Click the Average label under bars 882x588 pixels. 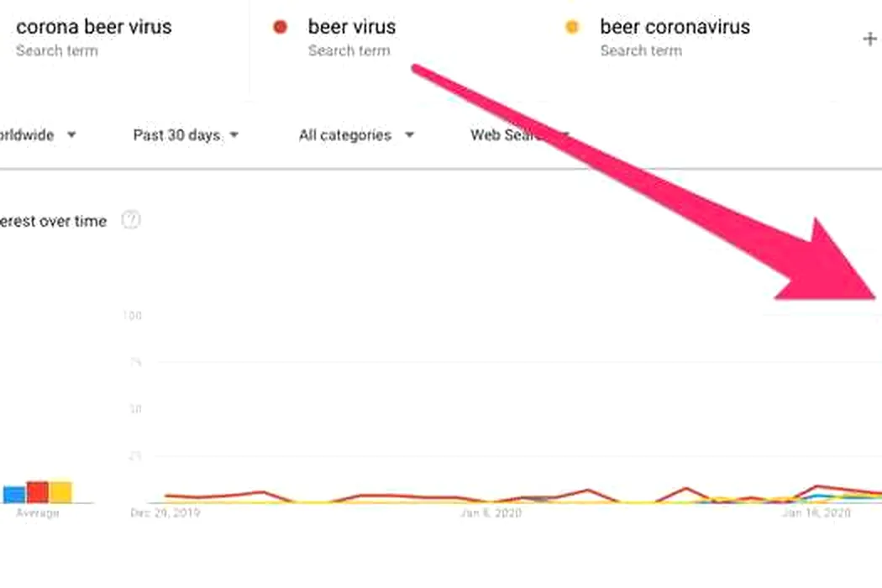38,512
